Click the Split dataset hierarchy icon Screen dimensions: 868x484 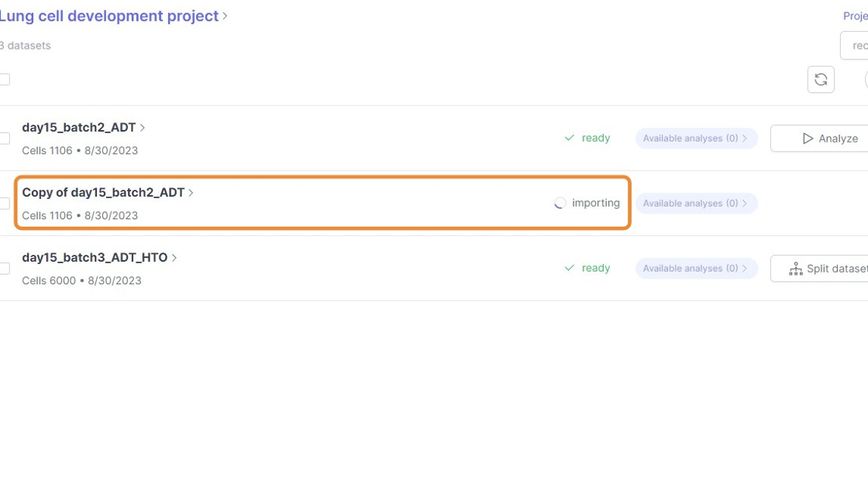pos(795,269)
